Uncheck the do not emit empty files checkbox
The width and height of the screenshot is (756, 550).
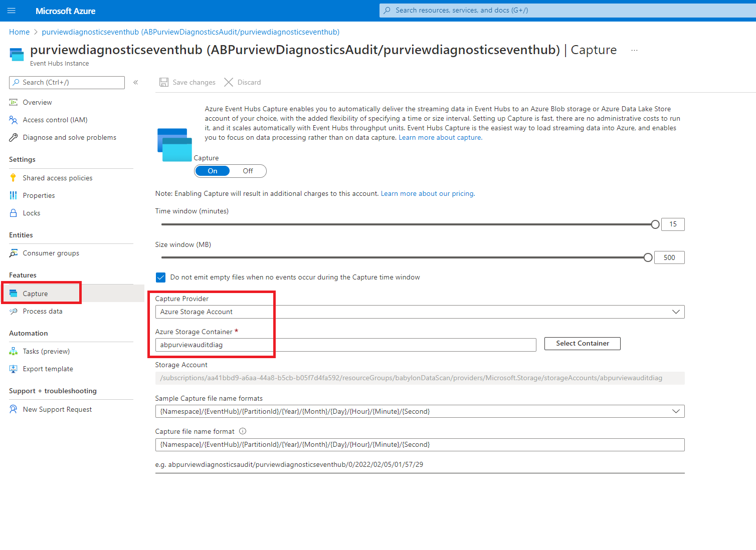click(161, 278)
